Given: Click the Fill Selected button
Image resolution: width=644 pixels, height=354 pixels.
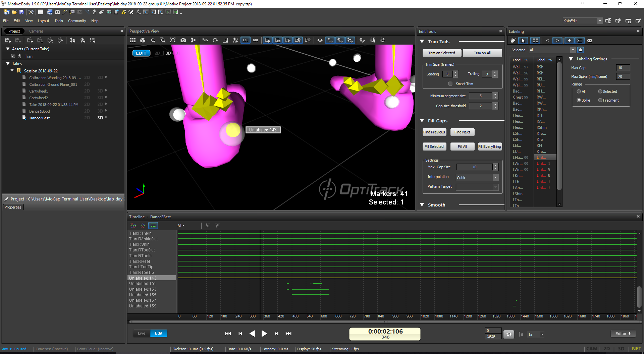Looking at the screenshot, I should 434,146.
